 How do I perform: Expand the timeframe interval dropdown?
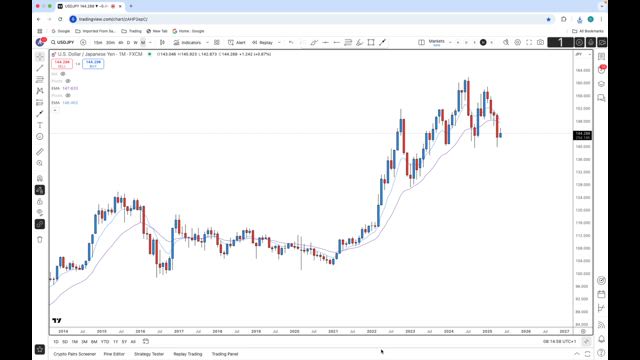click(150, 42)
